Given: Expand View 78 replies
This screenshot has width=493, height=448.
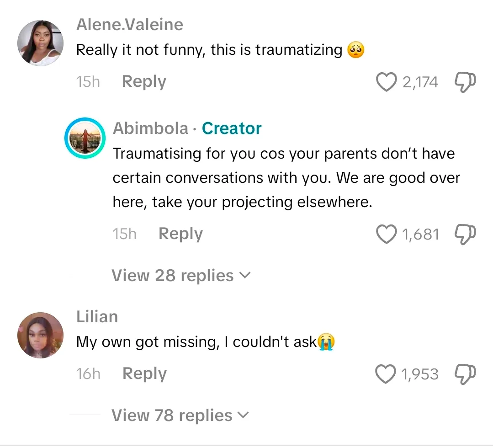Looking at the screenshot, I should (x=181, y=416).
